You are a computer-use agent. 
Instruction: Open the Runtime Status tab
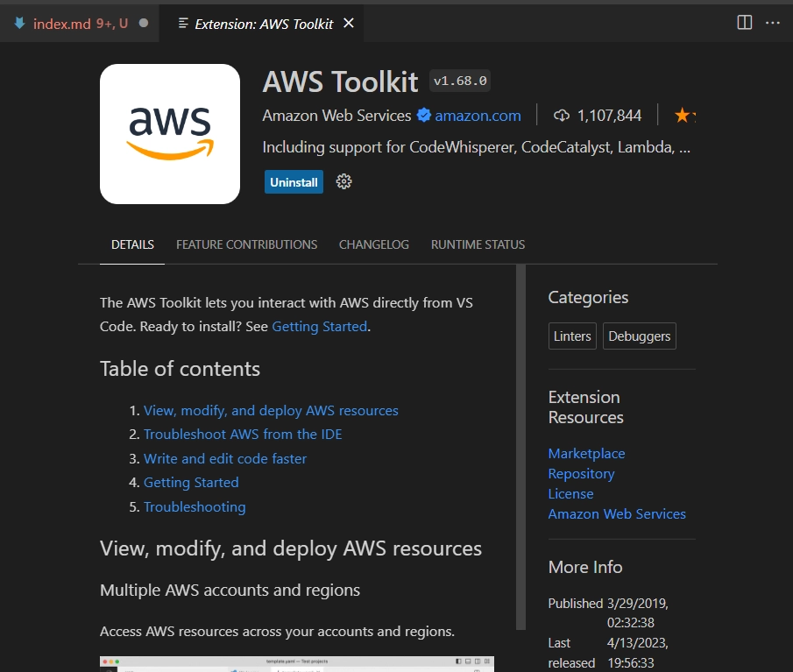click(478, 244)
